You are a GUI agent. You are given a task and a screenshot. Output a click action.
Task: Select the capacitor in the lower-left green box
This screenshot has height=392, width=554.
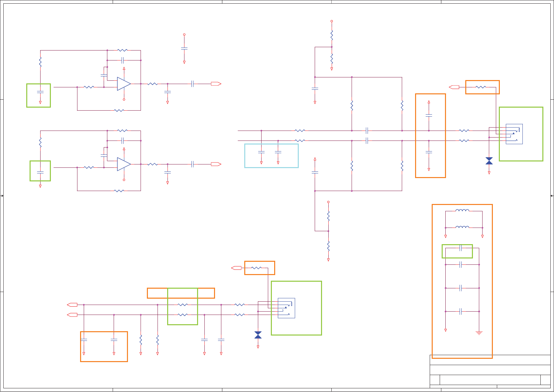click(40, 172)
